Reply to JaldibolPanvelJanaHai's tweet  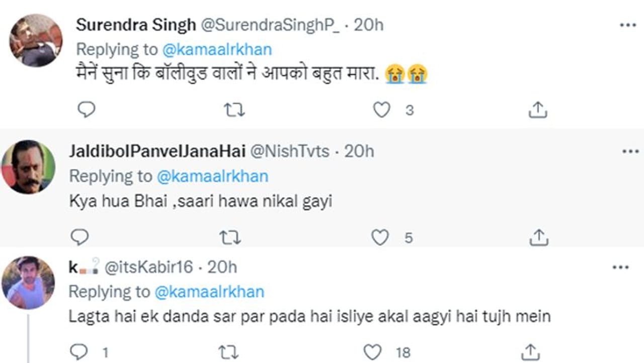coord(79,236)
